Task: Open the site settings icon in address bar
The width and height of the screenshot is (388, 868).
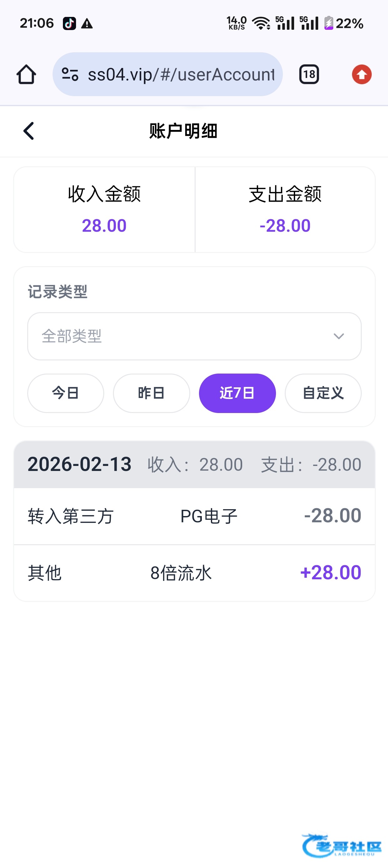Action: point(70,75)
